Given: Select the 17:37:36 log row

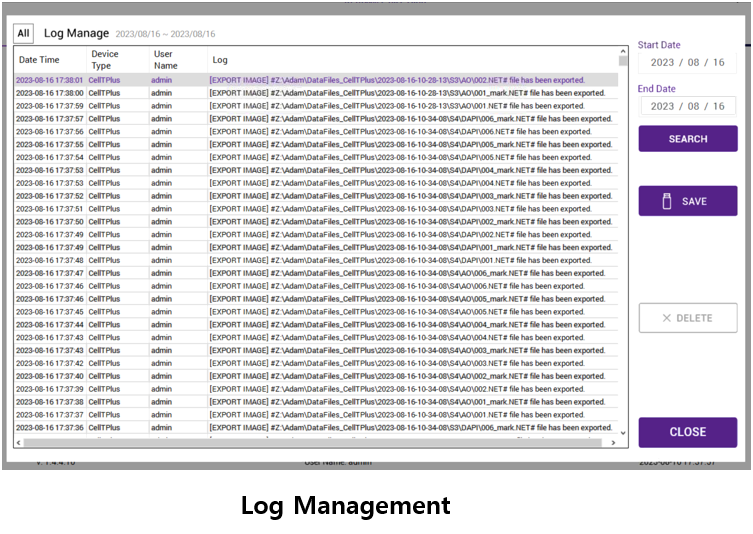Looking at the screenshot, I should (x=300, y=428).
